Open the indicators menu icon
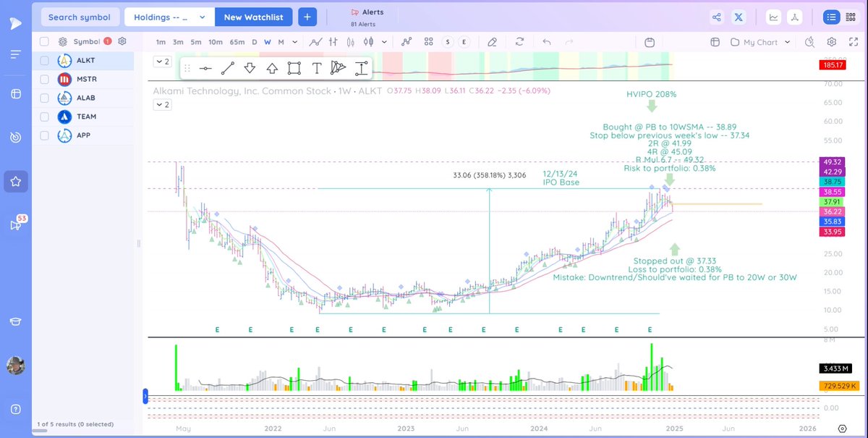The height and width of the screenshot is (438, 868). [407, 42]
